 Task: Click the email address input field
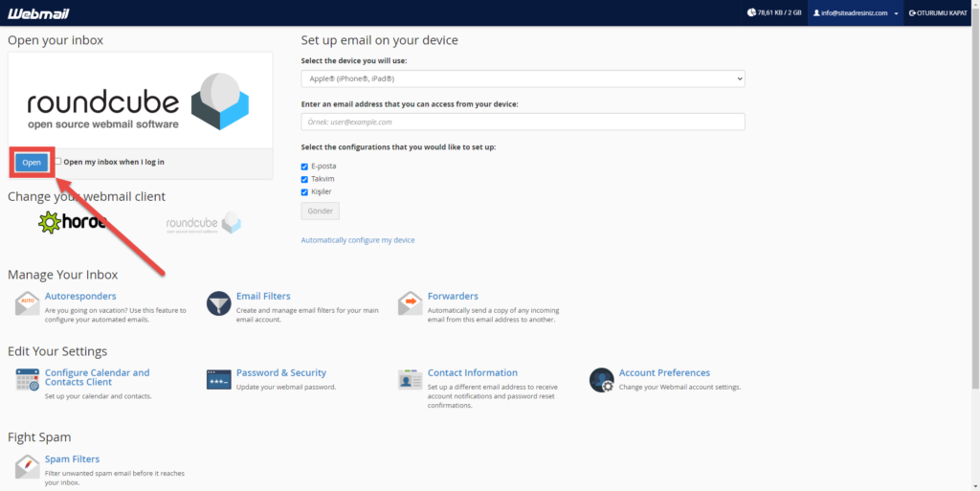tap(523, 122)
